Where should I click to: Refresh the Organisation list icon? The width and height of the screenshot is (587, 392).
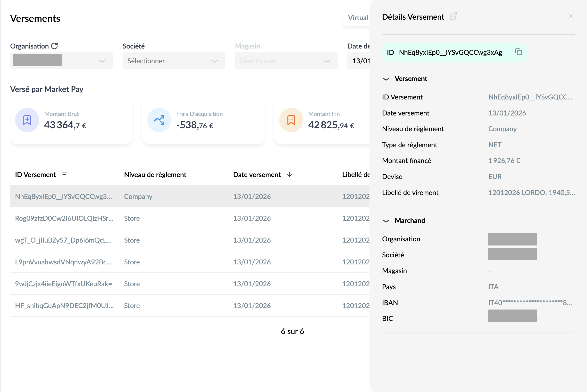coord(55,46)
